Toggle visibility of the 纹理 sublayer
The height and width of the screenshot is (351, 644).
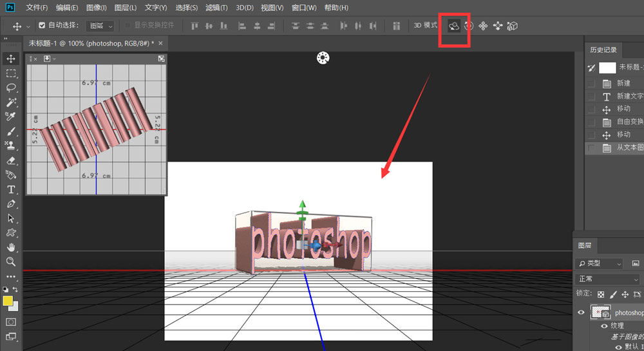point(604,326)
